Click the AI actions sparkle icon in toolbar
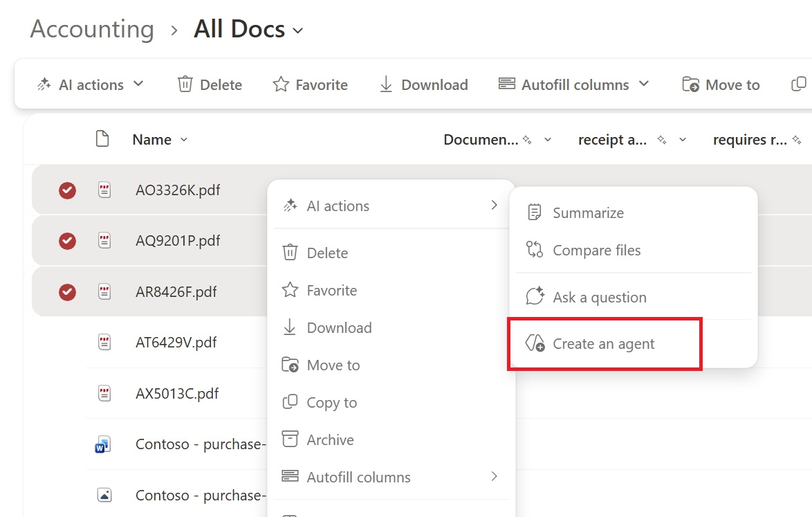Image resolution: width=812 pixels, height=517 pixels. click(44, 84)
